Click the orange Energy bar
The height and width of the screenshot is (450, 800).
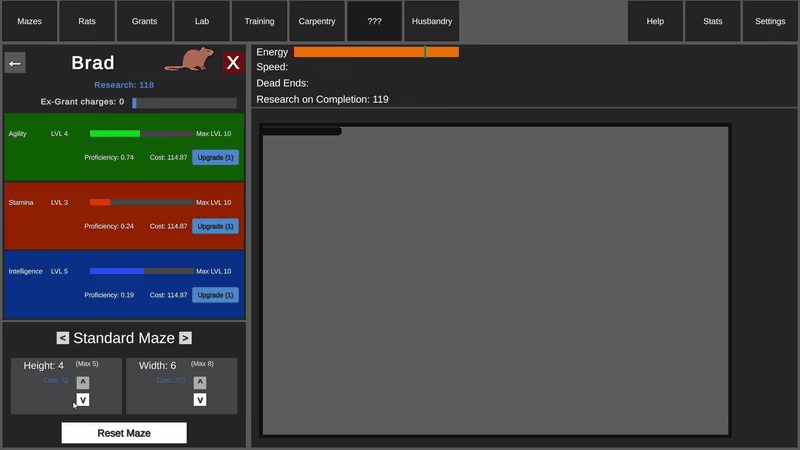376,52
